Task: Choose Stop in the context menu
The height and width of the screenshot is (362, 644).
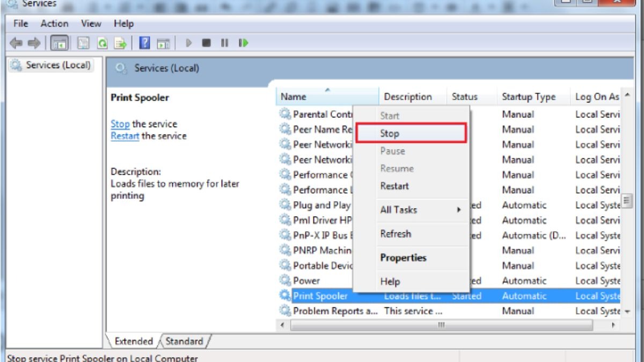Action: [412, 133]
